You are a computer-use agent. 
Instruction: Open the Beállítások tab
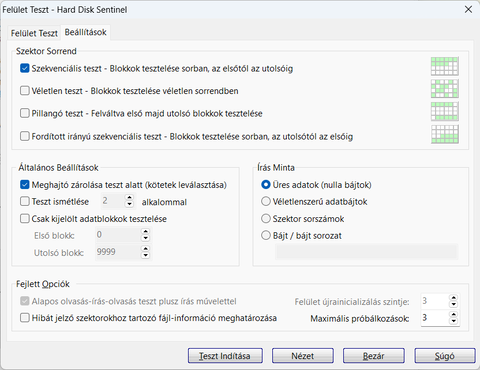coord(86,32)
